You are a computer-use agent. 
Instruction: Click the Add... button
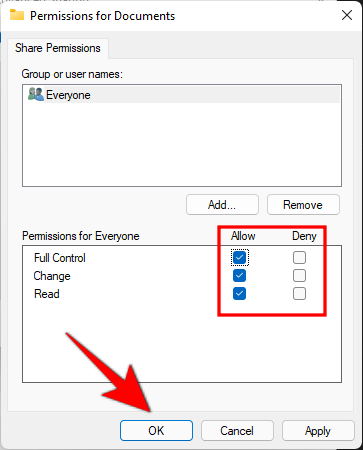[x=222, y=204]
